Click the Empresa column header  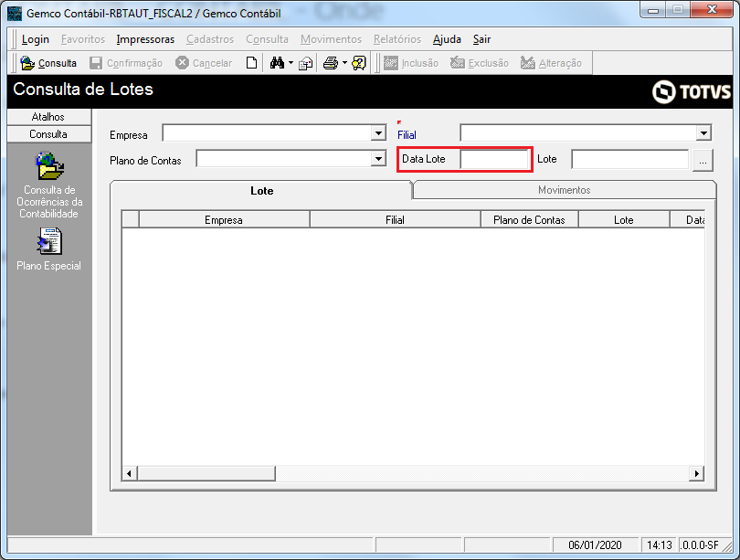tap(224, 220)
